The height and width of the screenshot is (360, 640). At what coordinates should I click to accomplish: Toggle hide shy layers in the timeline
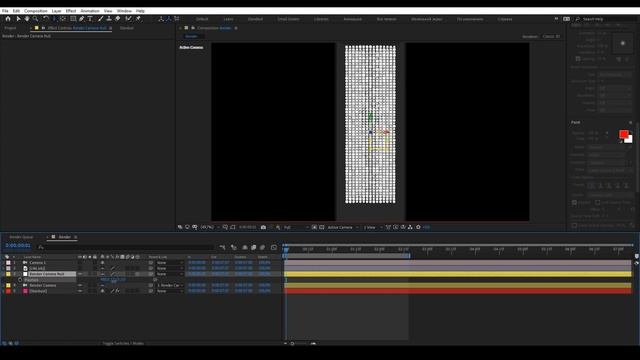coord(245,247)
